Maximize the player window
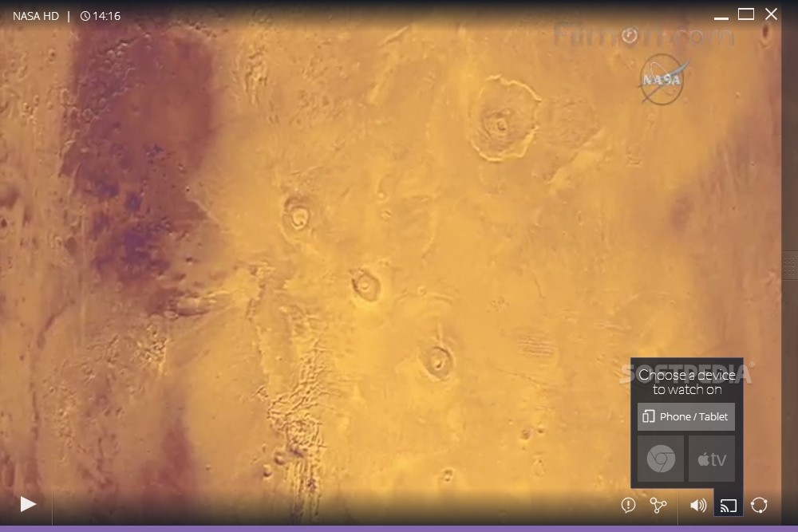 [746, 14]
